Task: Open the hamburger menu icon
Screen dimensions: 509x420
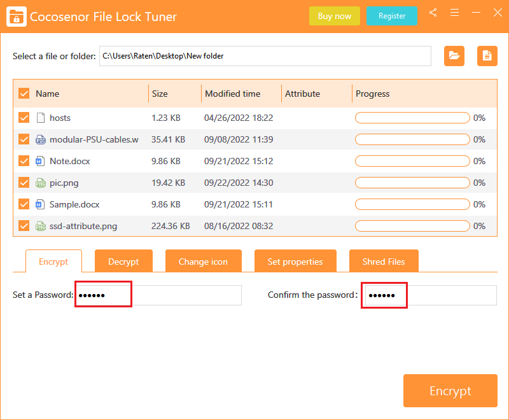Action: (454, 13)
